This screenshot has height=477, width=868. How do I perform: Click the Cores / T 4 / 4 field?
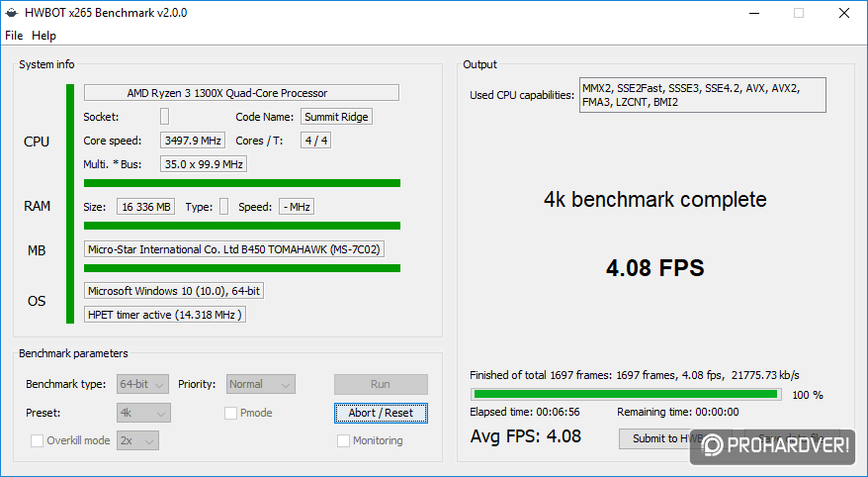click(316, 141)
